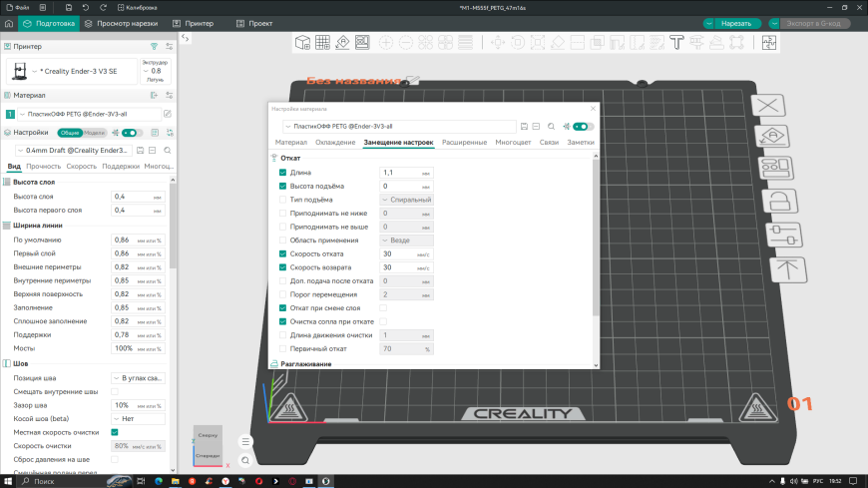Click the dialog vertical scrollbar
The height and width of the screenshot is (488, 868).
[x=596, y=238]
